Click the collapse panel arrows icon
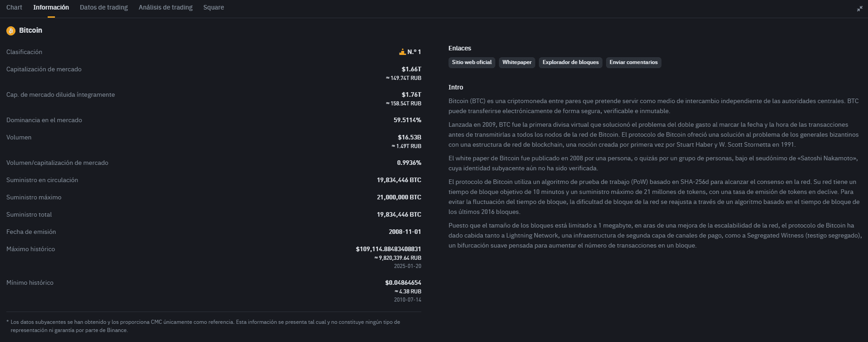 point(859,9)
